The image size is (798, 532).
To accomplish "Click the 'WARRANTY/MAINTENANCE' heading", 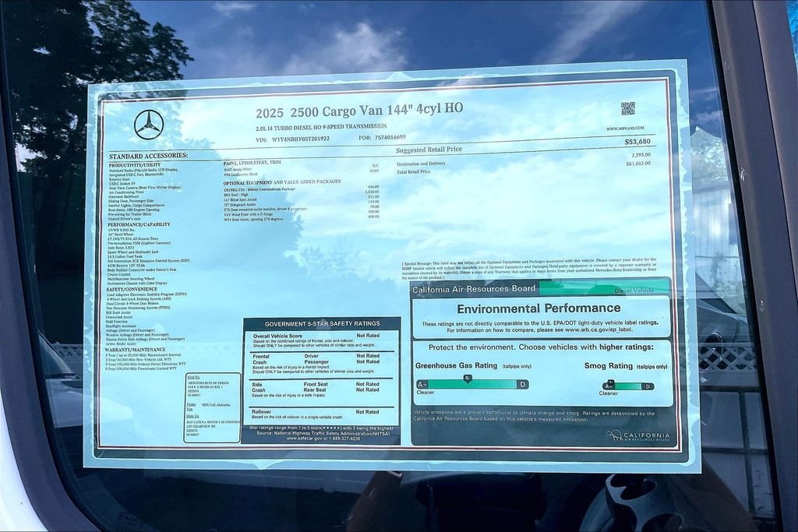I will [x=135, y=350].
